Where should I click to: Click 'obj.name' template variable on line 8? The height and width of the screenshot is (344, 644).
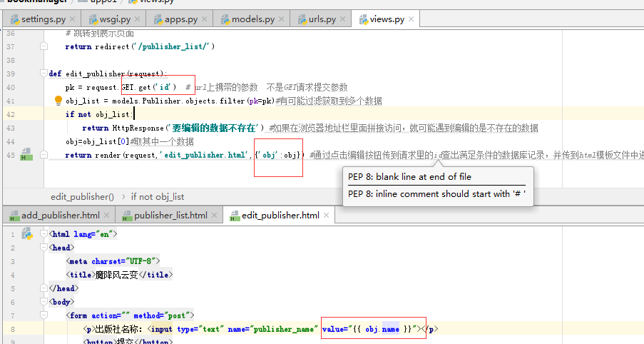[x=382, y=329]
